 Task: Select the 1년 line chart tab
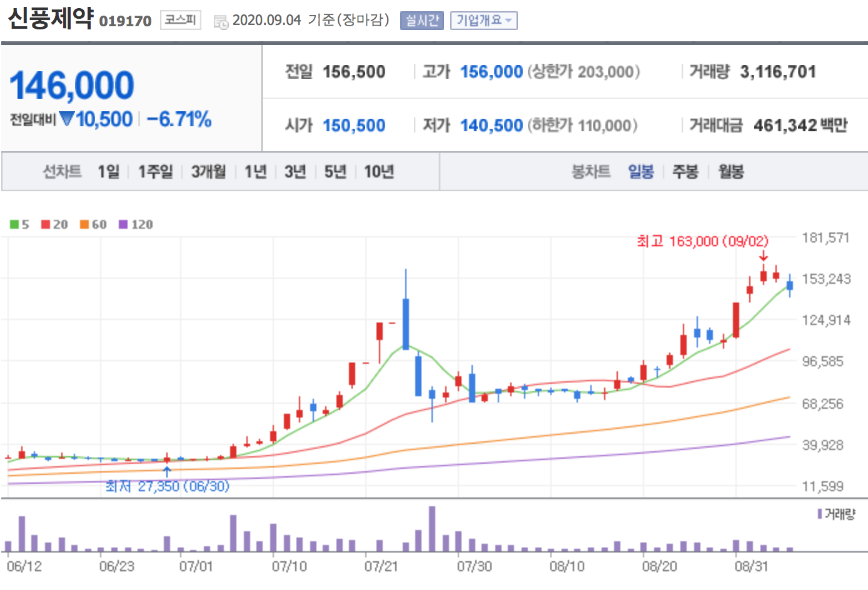click(255, 171)
